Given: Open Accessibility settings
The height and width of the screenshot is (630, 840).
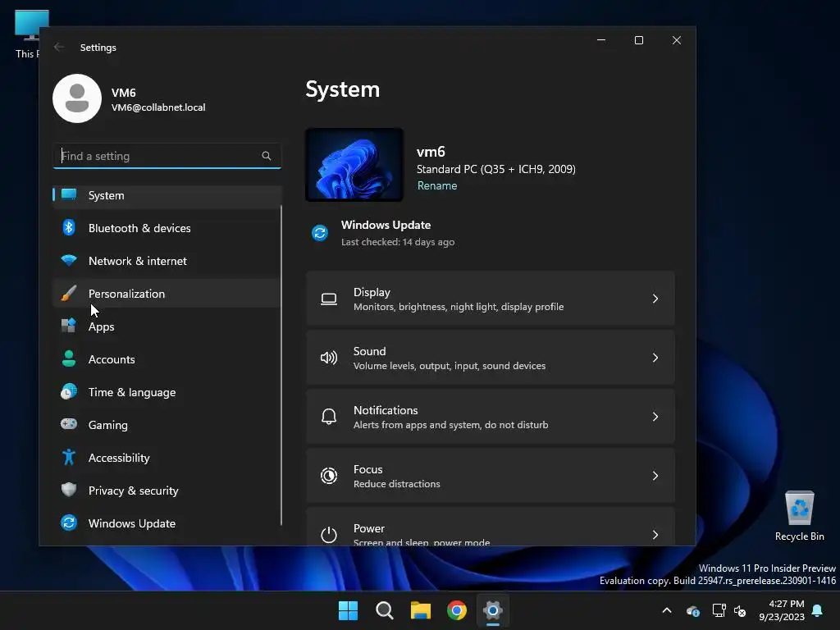Looking at the screenshot, I should 167,458.
